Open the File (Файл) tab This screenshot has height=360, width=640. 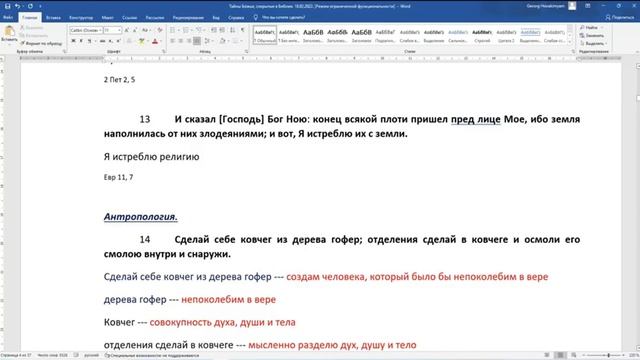pyautogui.click(x=8, y=18)
